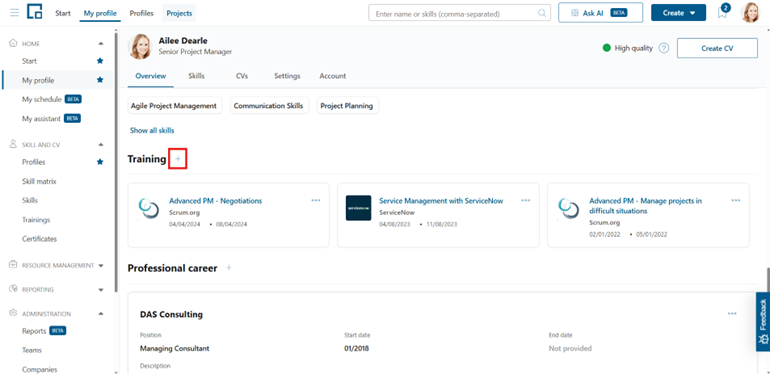Click the Create CV button
Viewport: 770px width, 374px height.
click(x=717, y=48)
